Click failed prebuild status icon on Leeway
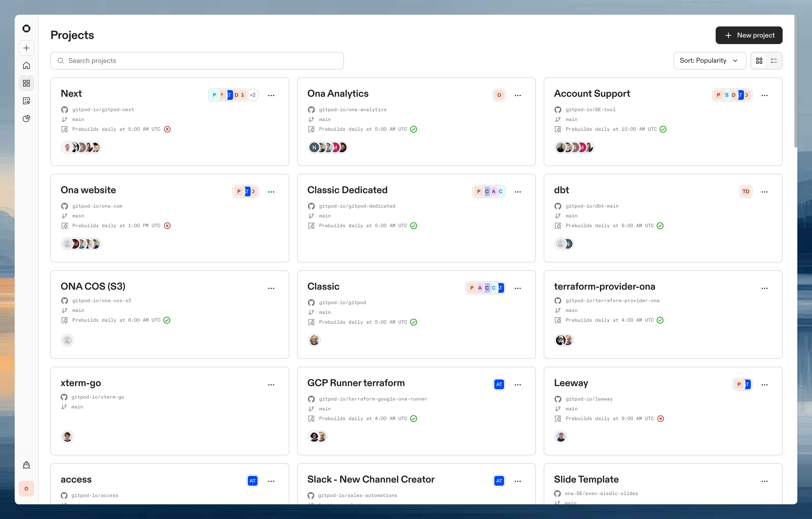The width and height of the screenshot is (812, 519). 661,418
